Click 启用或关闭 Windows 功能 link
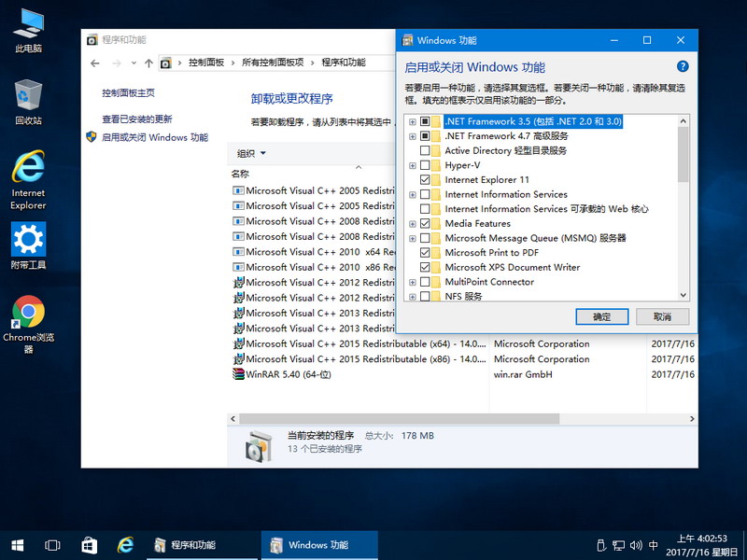The image size is (747, 560). click(x=155, y=137)
